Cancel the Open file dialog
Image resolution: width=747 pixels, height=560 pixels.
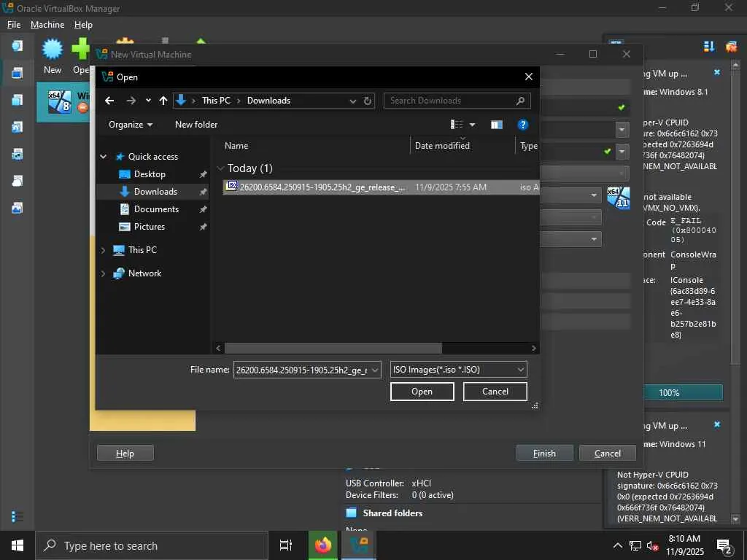[x=495, y=392]
